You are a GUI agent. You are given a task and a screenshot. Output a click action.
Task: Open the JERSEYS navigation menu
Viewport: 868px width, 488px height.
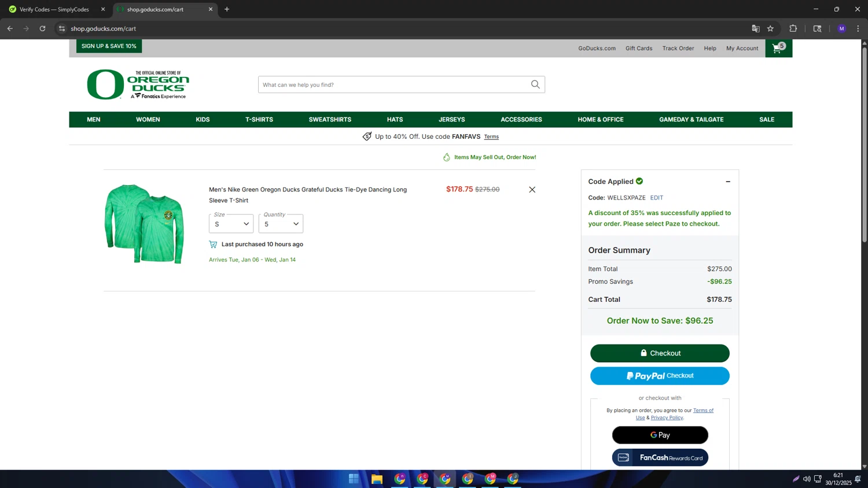pos(452,120)
